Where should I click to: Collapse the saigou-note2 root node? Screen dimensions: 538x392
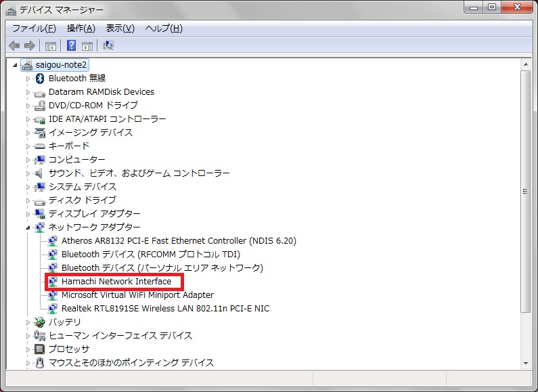point(15,65)
